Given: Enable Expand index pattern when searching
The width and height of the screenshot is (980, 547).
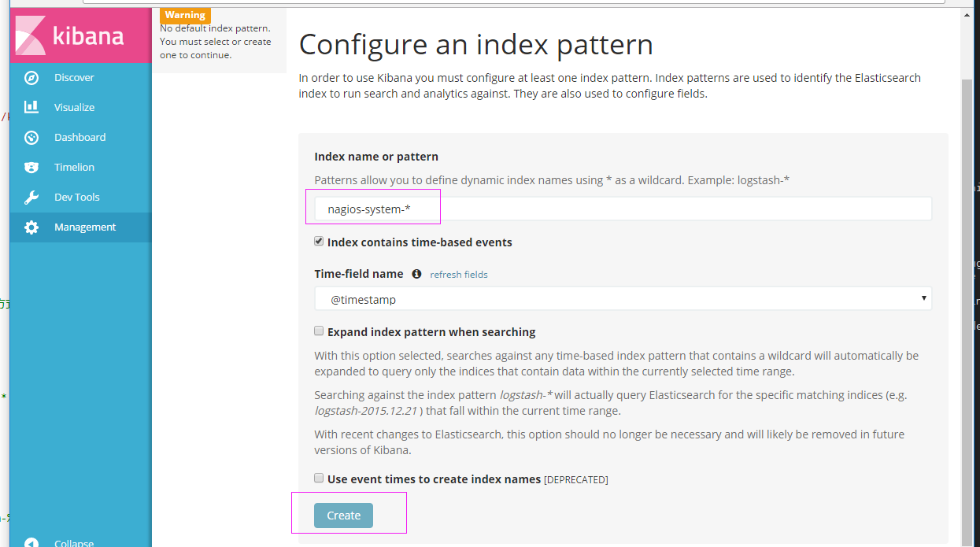Looking at the screenshot, I should (319, 331).
